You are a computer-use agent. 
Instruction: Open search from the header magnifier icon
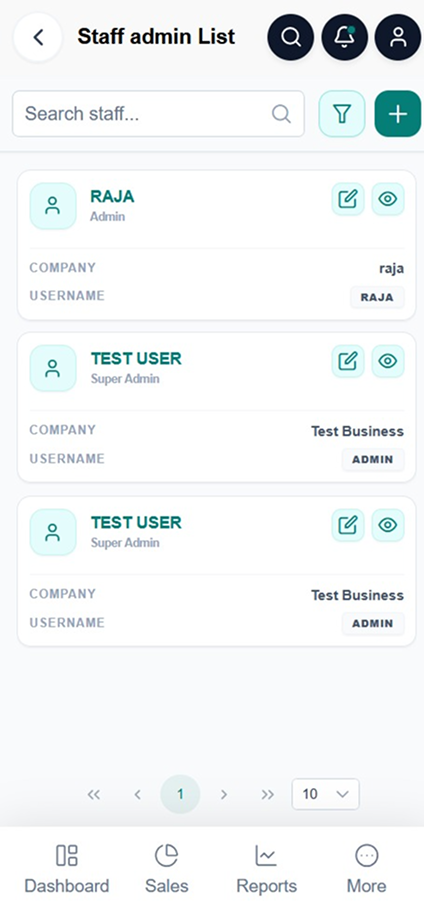click(x=291, y=38)
